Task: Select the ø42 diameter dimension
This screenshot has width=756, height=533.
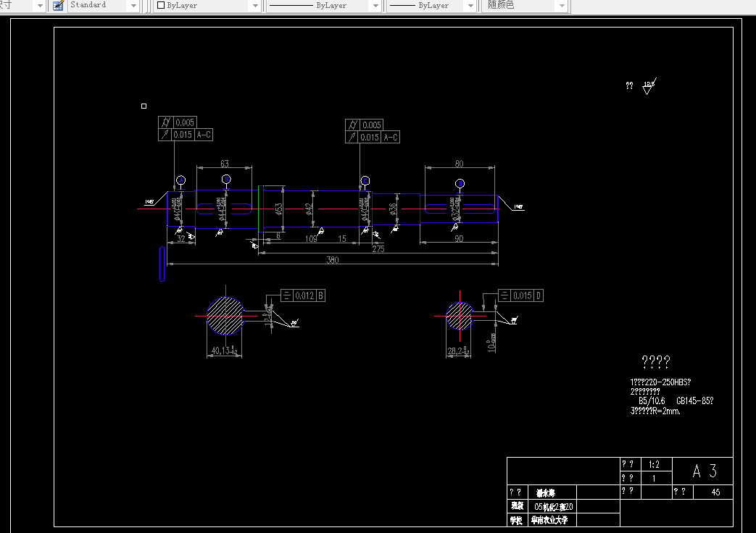Action: coord(309,209)
